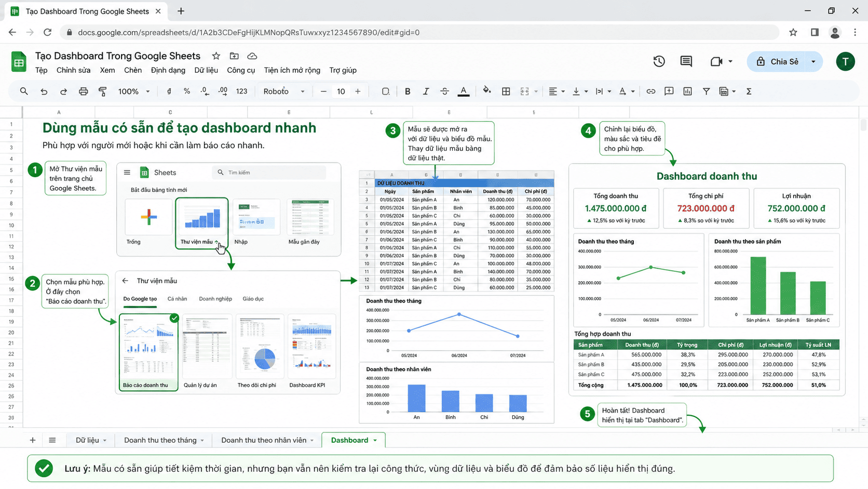868x489 pixels.
Task: Open the text color picker
Action: click(464, 91)
